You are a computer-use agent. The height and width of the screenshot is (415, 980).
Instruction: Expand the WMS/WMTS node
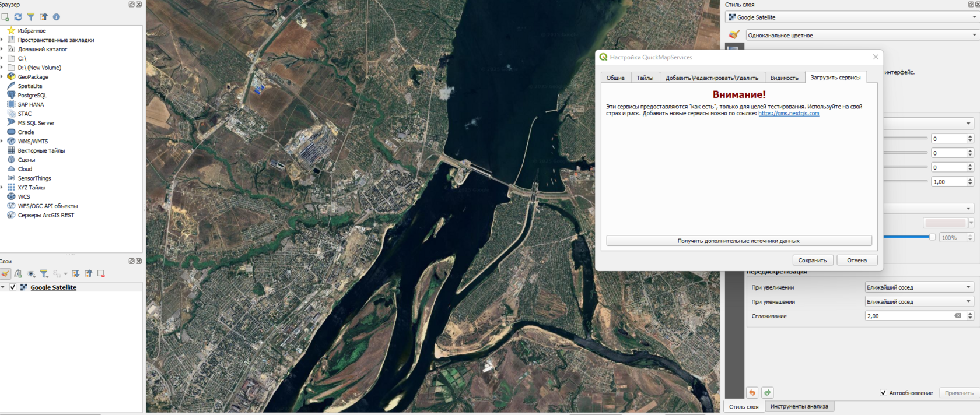tap(2, 141)
